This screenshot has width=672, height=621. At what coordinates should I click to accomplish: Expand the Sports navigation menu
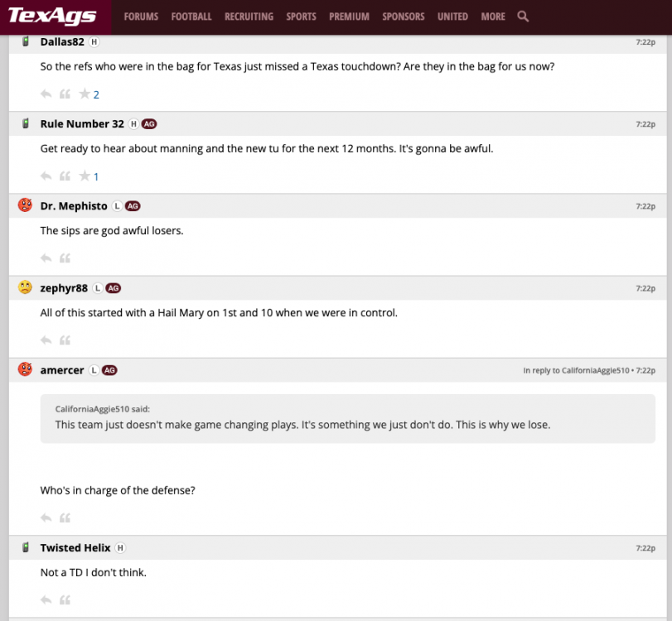[x=301, y=17]
